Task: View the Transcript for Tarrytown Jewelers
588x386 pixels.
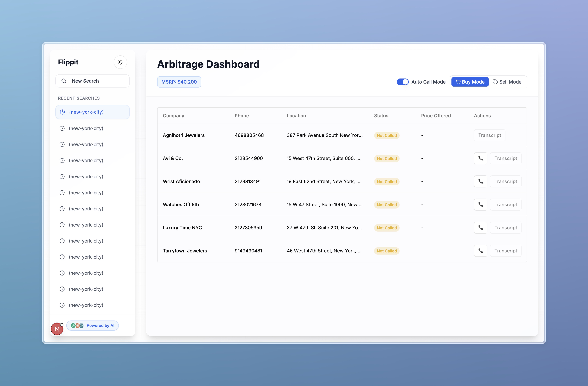Action: tap(505, 251)
